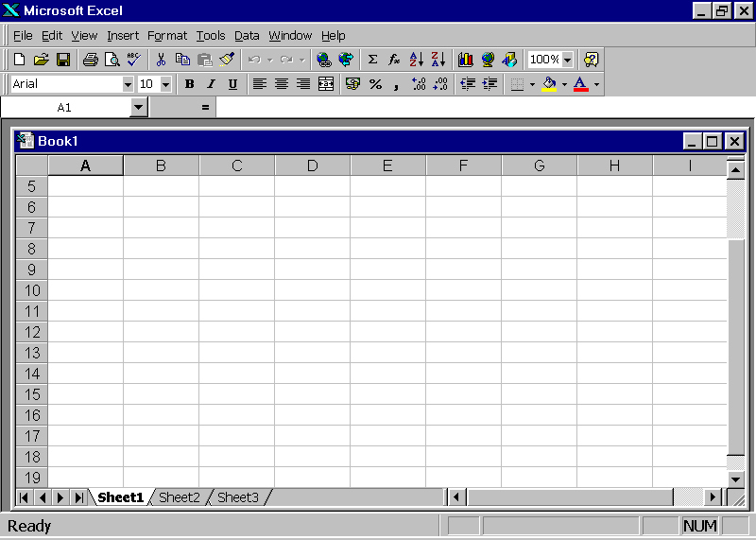This screenshot has width=756, height=540.
Task: Open Font Color dropdown arrow
Action: [596, 84]
